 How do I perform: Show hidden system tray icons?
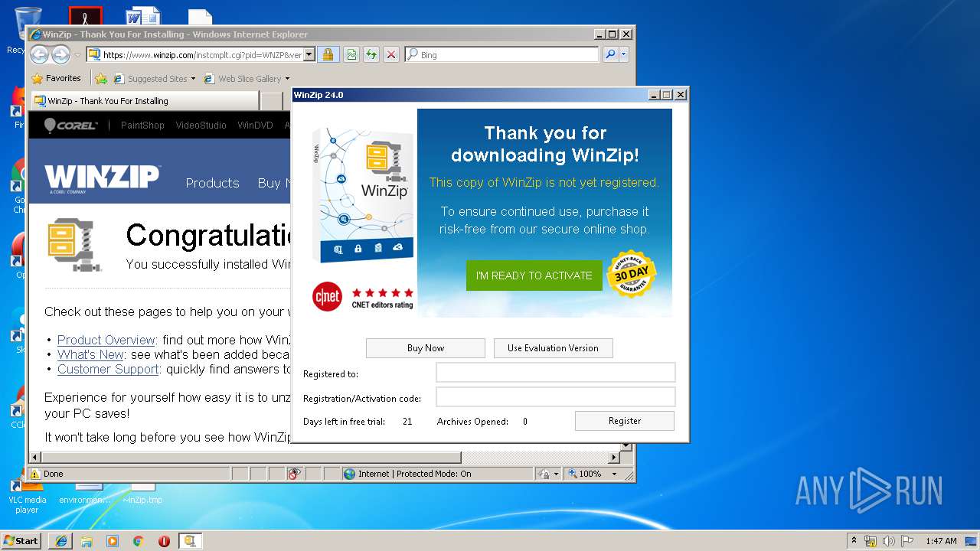click(854, 540)
